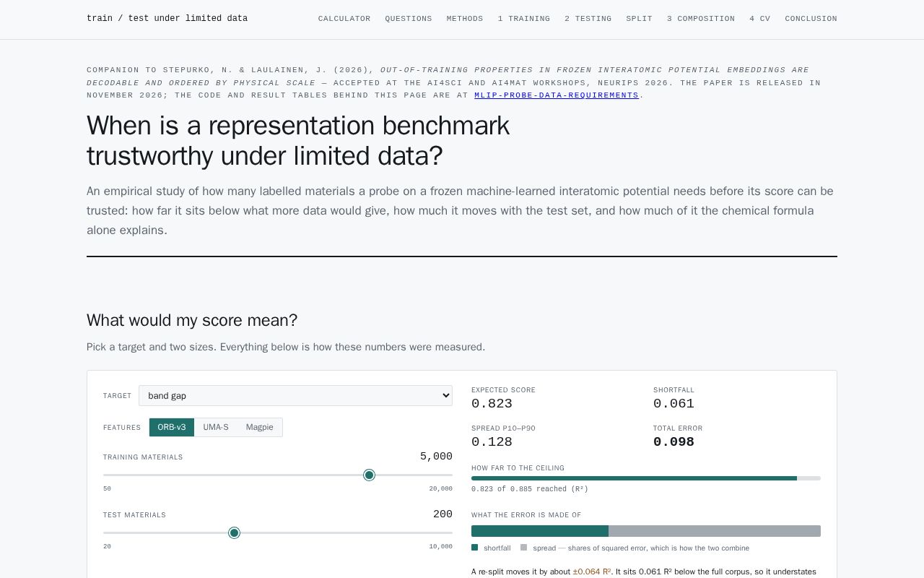Open the Split nav link
Screen dimensions: 924x578
click(x=639, y=19)
